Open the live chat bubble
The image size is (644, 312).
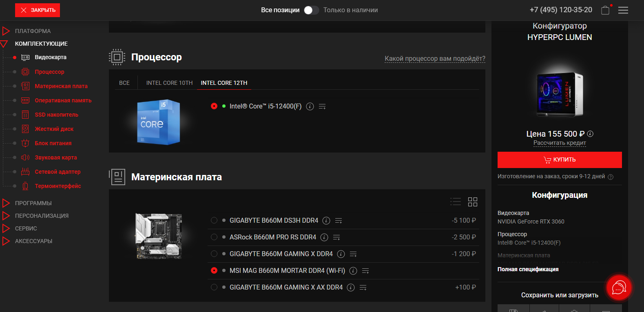click(619, 288)
